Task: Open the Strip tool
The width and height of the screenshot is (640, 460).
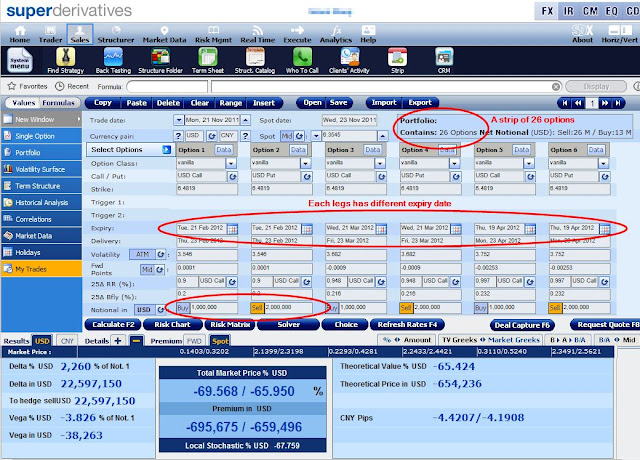Action: pyautogui.click(x=397, y=60)
